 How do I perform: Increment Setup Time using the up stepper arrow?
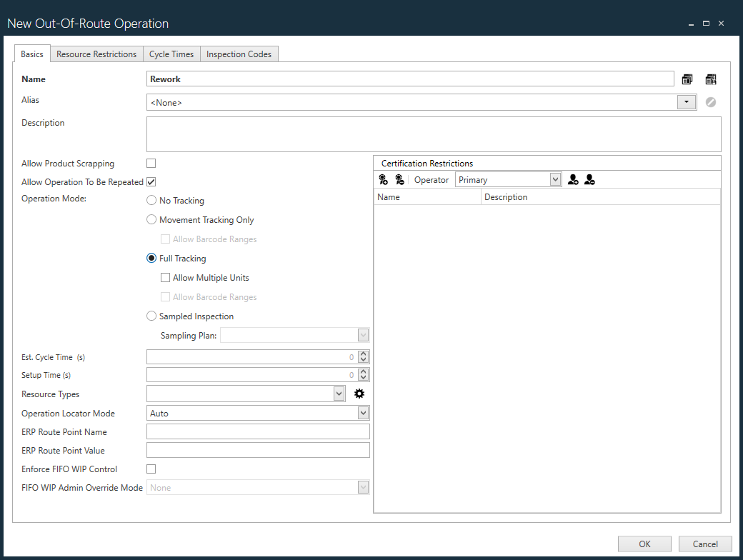[x=363, y=371]
